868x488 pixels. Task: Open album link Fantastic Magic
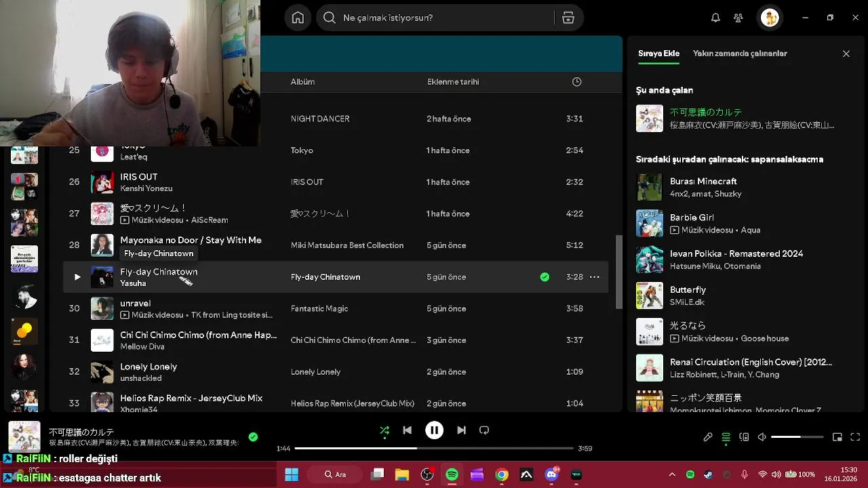[319, 308]
